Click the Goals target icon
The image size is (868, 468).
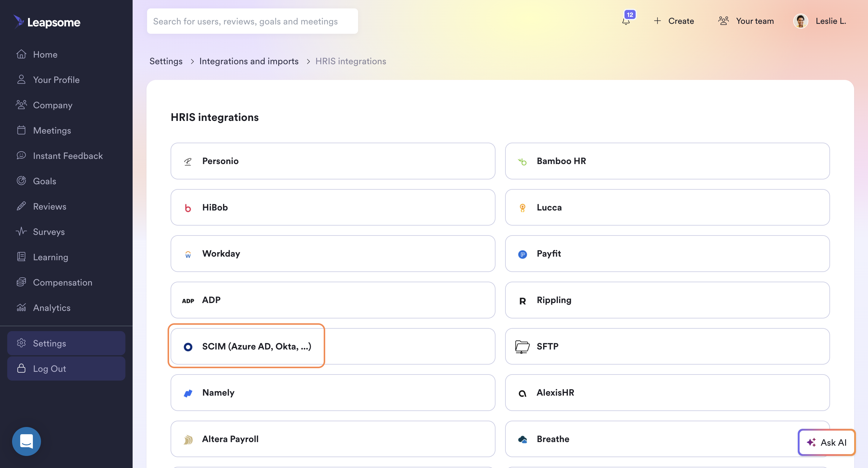coord(21,181)
